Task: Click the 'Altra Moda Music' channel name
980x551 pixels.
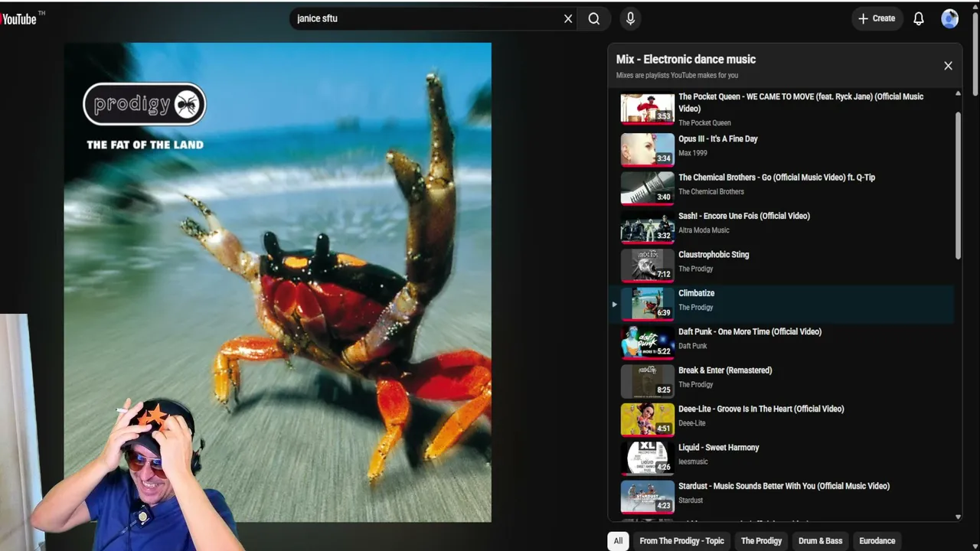Action: click(704, 230)
